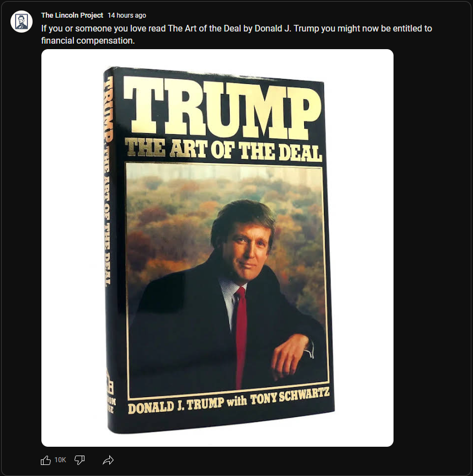Click white margin right of the book

coord(364,248)
